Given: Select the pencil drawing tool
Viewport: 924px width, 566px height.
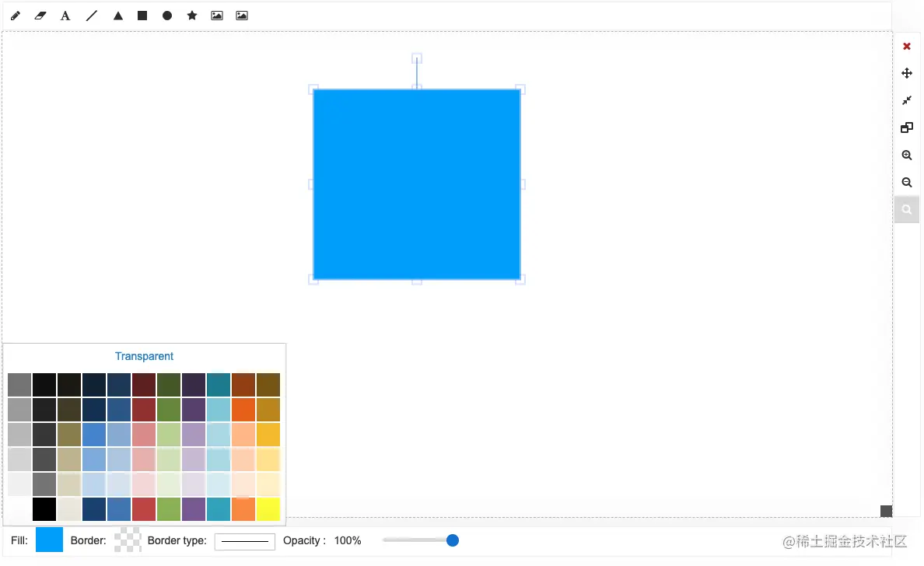Looking at the screenshot, I should (x=16, y=16).
